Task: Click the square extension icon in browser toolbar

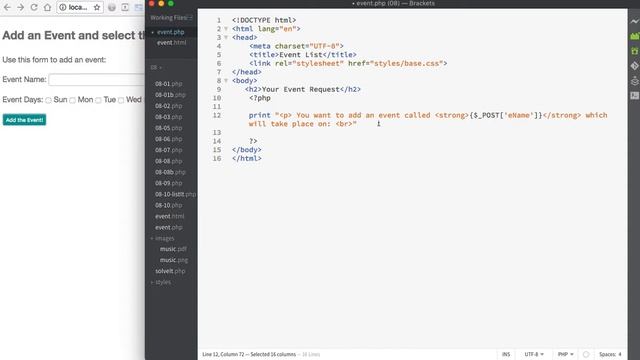Action: (x=125, y=7)
